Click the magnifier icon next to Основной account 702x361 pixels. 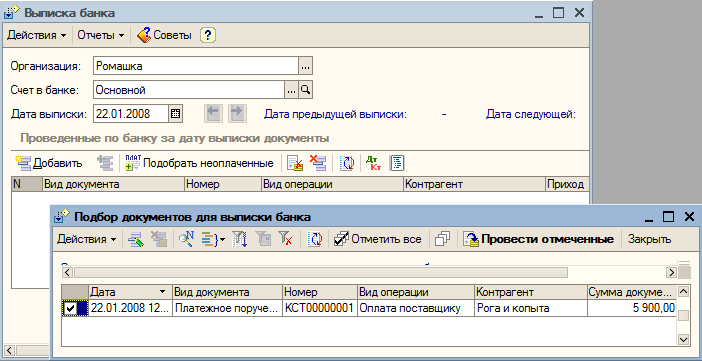306,90
